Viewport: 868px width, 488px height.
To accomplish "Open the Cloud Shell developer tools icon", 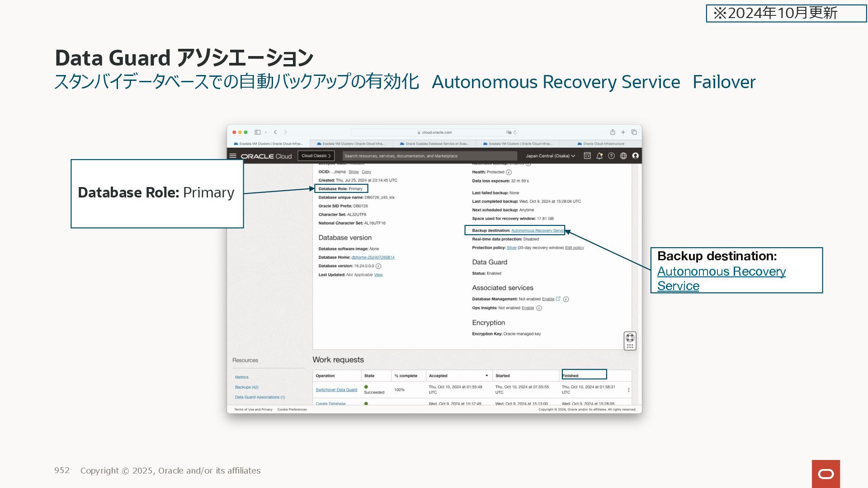I will pyautogui.click(x=587, y=156).
